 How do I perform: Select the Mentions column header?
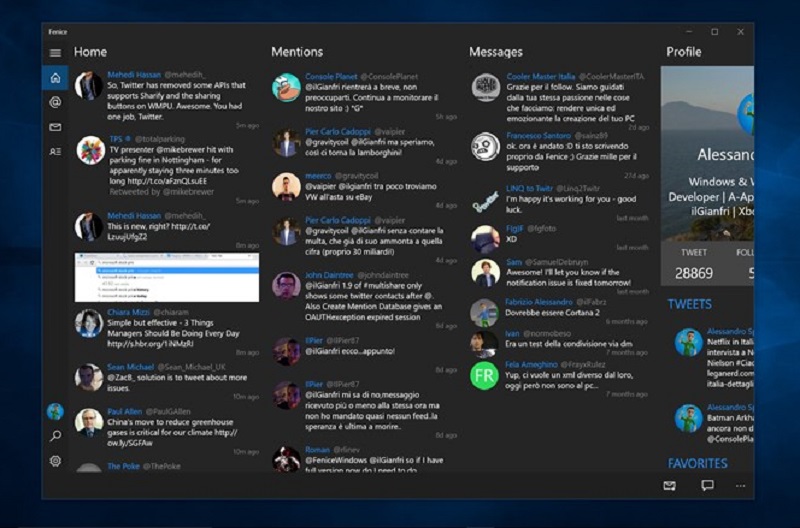[297, 52]
